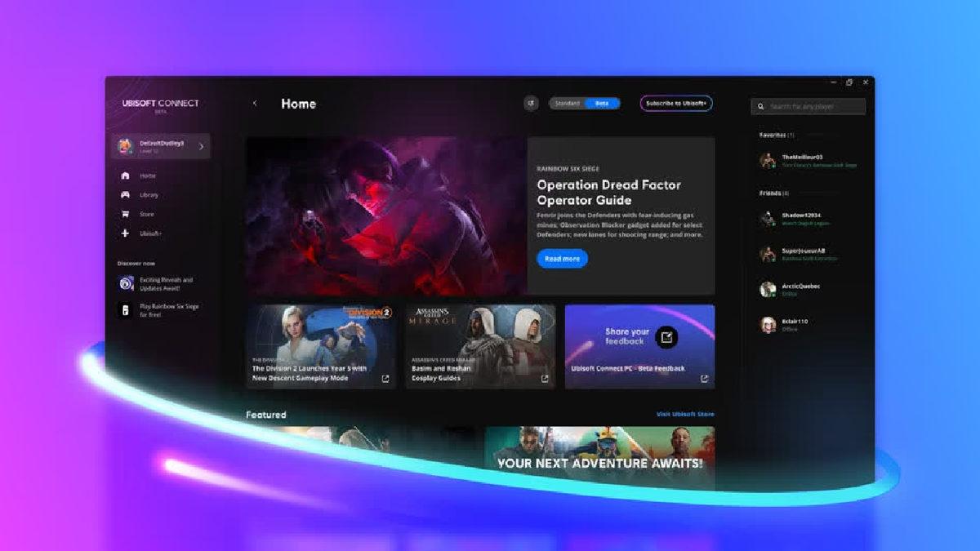Select the Home tab heading

tap(298, 104)
